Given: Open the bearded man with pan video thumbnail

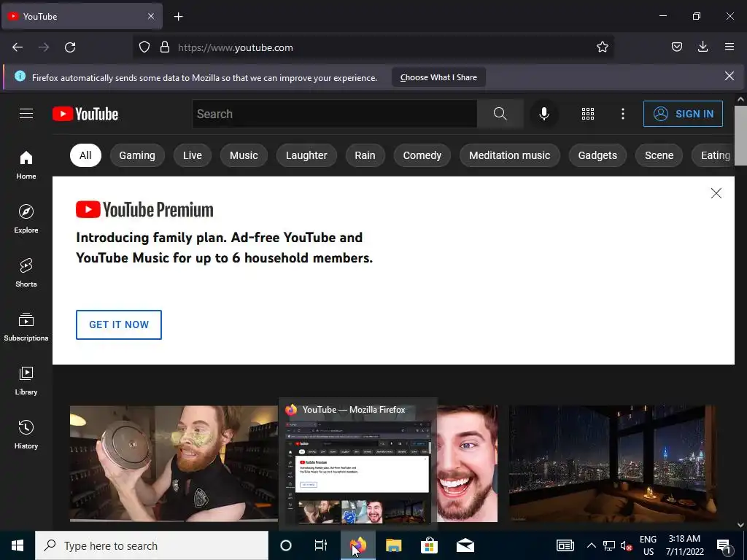Looking at the screenshot, I should point(174,464).
